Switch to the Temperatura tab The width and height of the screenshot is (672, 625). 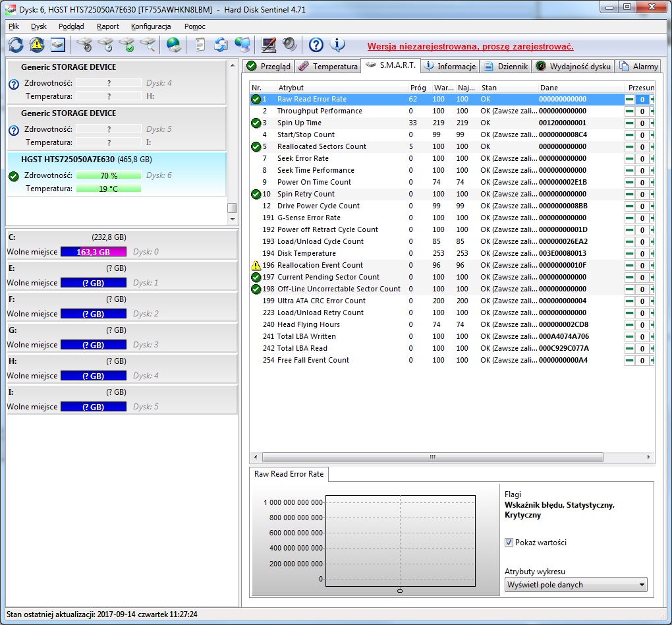point(328,66)
